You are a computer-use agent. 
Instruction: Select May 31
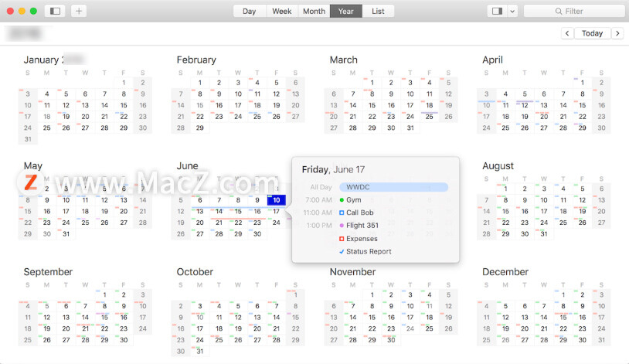point(66,233)
